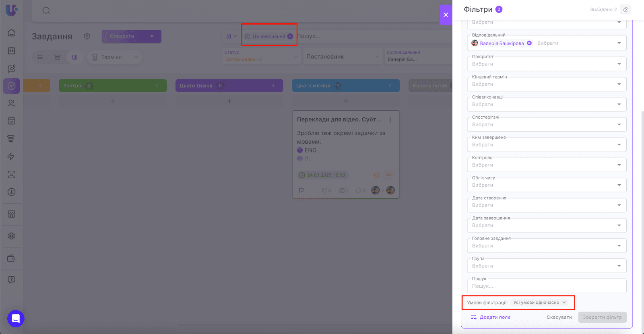644x334 pixels.
Task: Switch to grouped rows view icon
Action: tap(58, 57)
